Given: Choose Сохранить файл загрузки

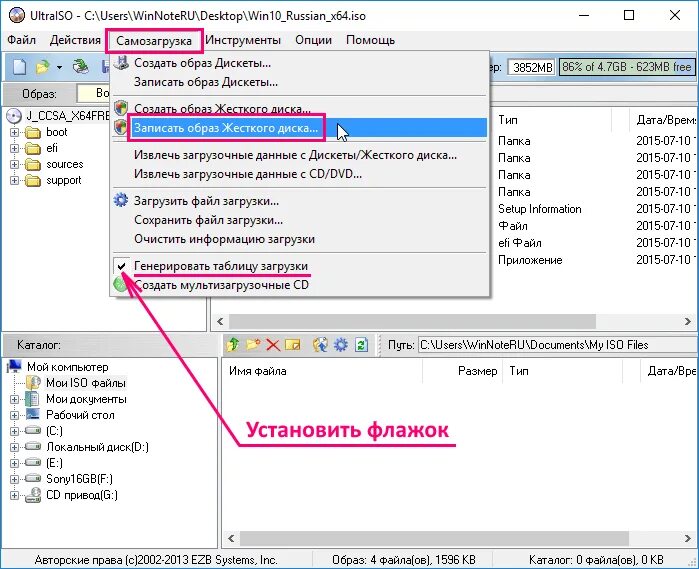Looking at the screenshot, I should click(x=300, y=220).
